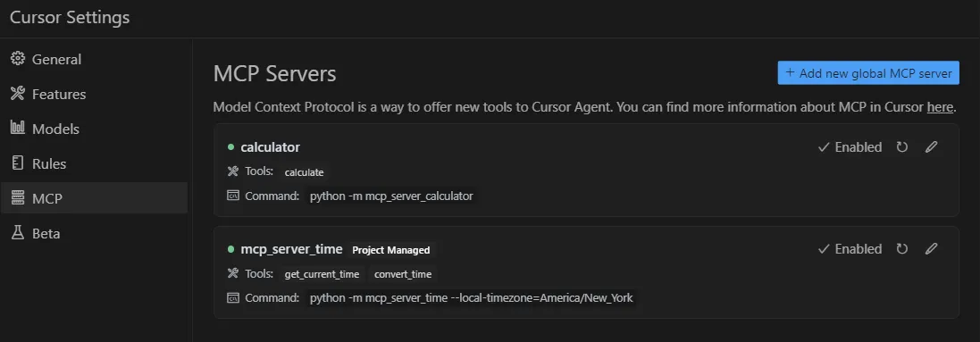This screenshot has height=342, width=980.
Task: Refresh the calculator MCP server
Action: pos(902,147)
